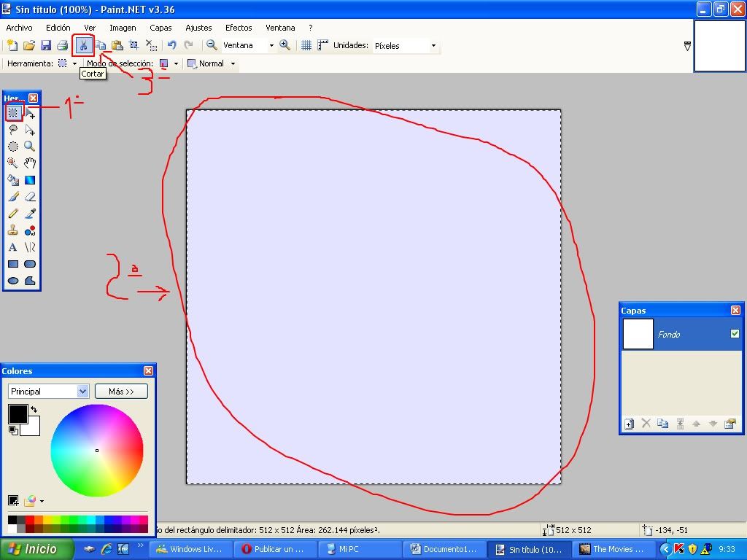Reset colors to black and white
The height and width of the screenshot is (560, 747).
coord(13,430)
